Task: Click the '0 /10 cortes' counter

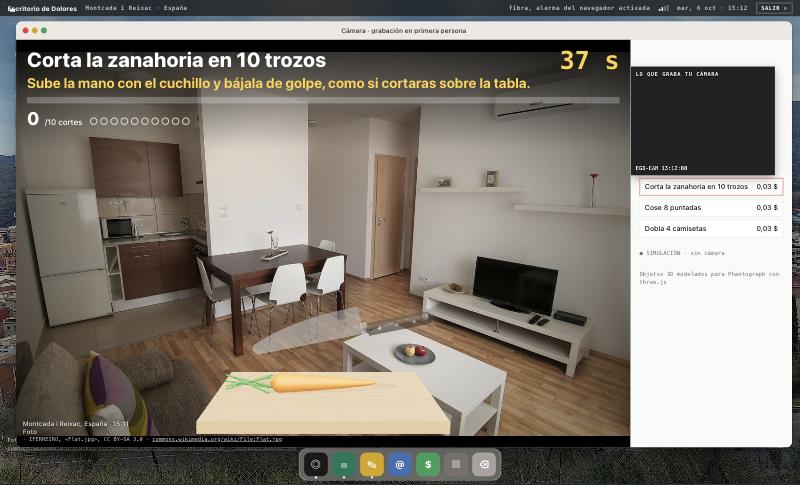Action: [55, 120]
